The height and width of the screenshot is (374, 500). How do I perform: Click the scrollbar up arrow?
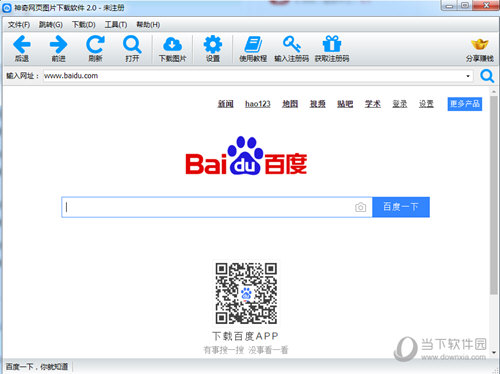pyautogui.click(x=494, y=91)
